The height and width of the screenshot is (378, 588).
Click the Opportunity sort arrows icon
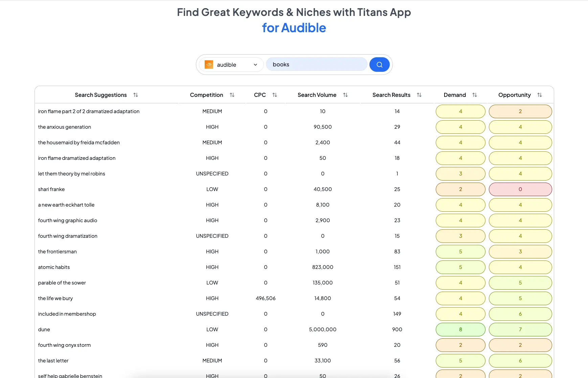coord(540,95)
